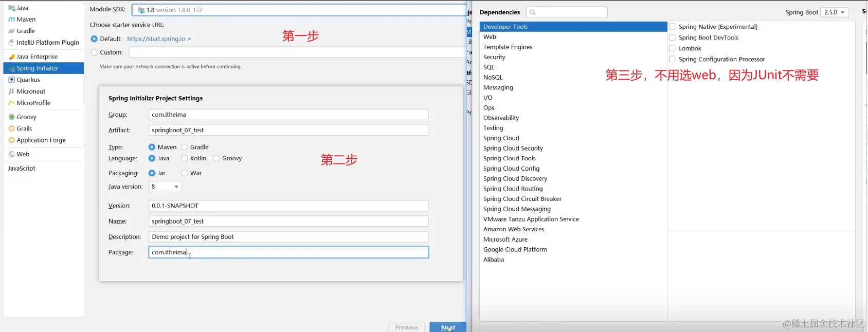Open the Spring Boot version dropdown
This screenshot has height=332, width=868.
(x=835, y=12)
